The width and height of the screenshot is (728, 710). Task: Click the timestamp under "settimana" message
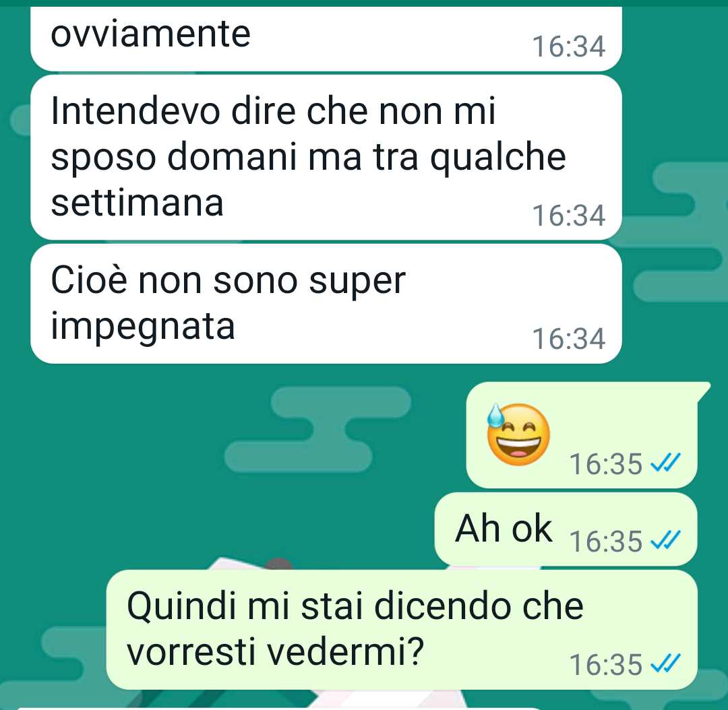[569, 216]
